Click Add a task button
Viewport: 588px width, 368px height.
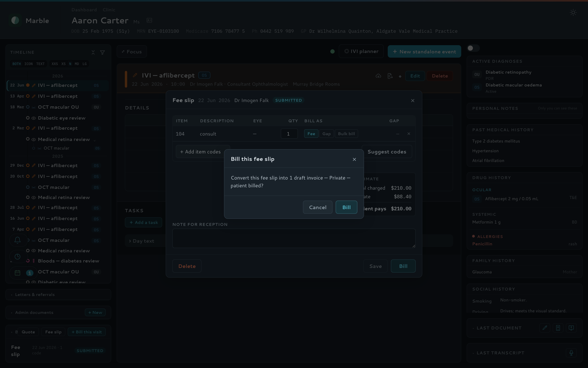143,222
